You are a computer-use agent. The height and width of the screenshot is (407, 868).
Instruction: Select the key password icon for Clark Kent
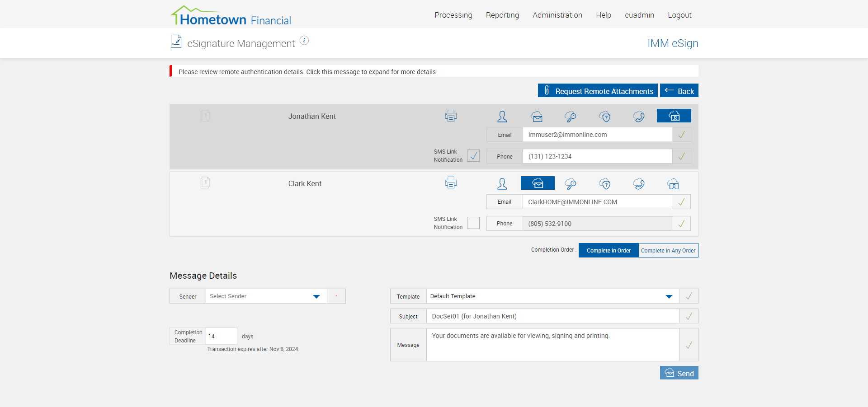[571, 184]
